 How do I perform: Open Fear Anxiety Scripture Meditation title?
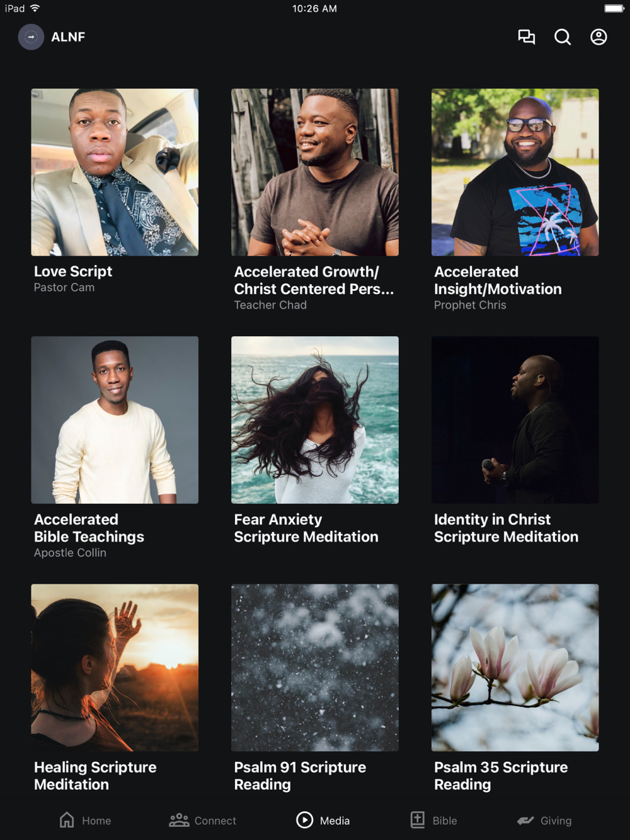(x=306, y=528)
